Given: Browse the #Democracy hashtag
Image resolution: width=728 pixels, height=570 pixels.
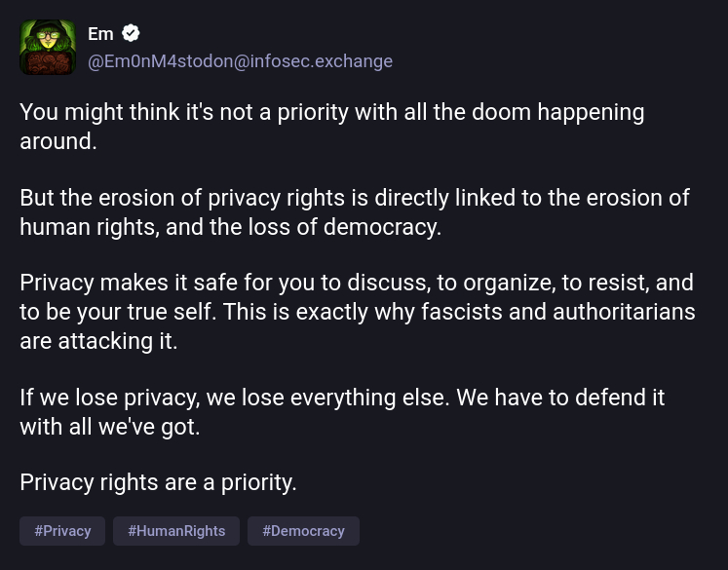Looking at the screenshot, I should (x=303, y=531).
